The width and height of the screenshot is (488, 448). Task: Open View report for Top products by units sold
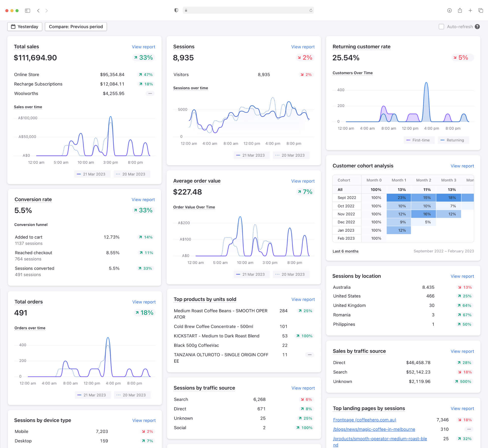(x=303, y=299)
